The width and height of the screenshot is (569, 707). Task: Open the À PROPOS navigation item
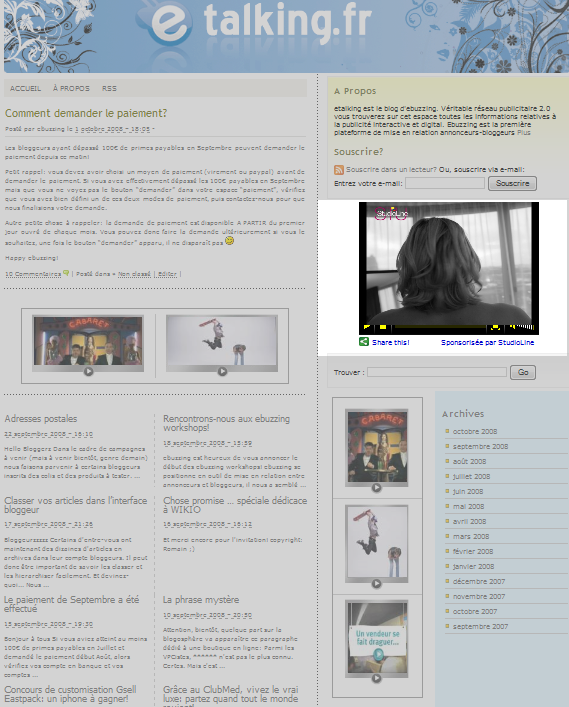tap(71, 88)
